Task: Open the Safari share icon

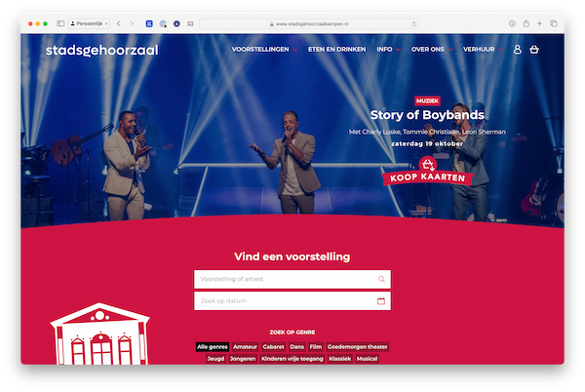Action: pyautogui.click(x=526, y=23)
